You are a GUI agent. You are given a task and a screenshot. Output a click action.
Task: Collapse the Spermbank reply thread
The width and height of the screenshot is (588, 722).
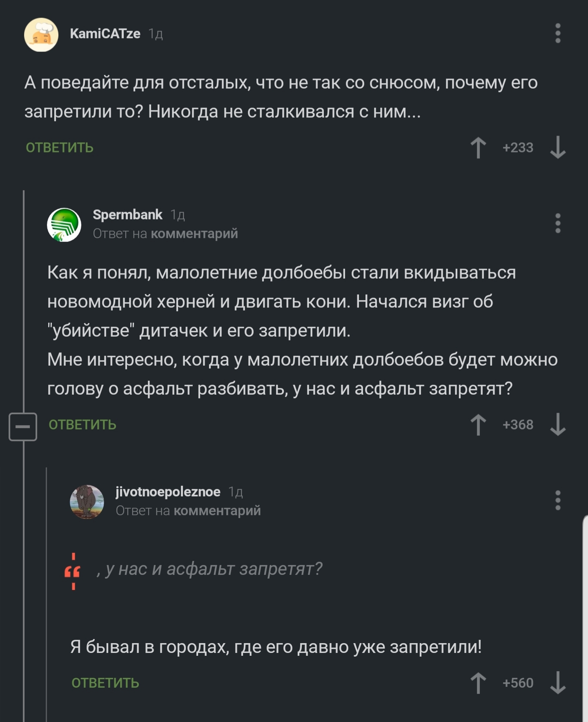(x=23, y=427)
